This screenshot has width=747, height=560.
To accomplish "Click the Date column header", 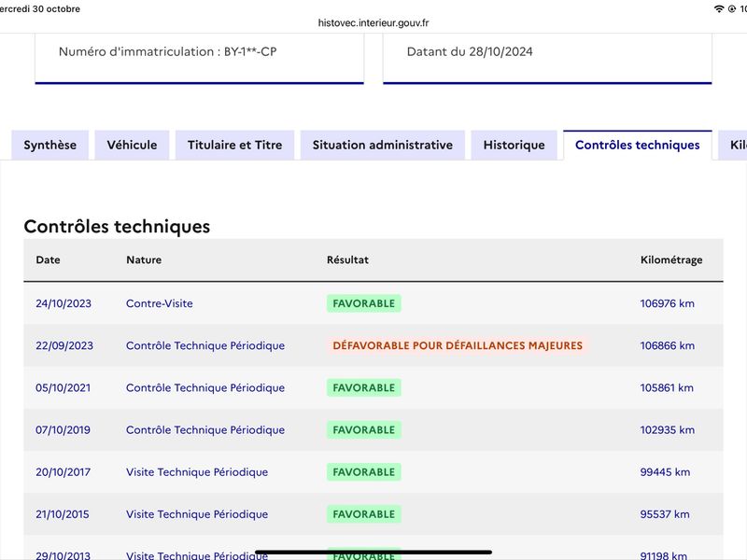I will click(x=49, y=260).
